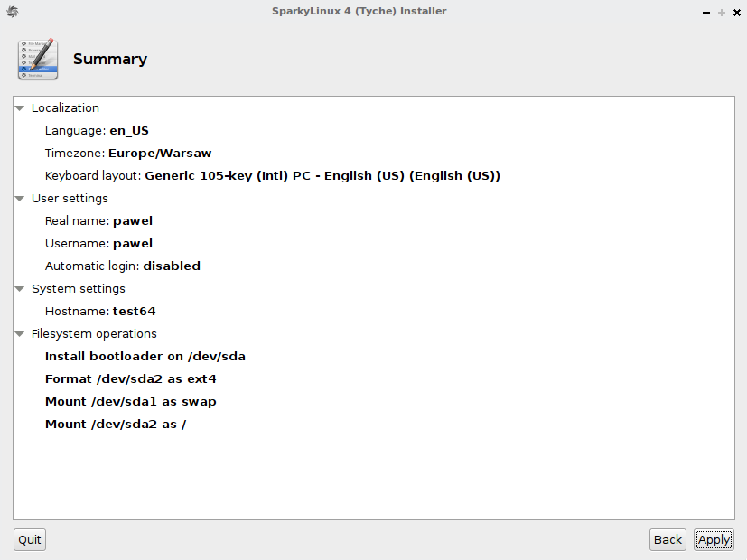747x560 pixels.
Task: Maximize the installer window
Action: tap(722, 13)
